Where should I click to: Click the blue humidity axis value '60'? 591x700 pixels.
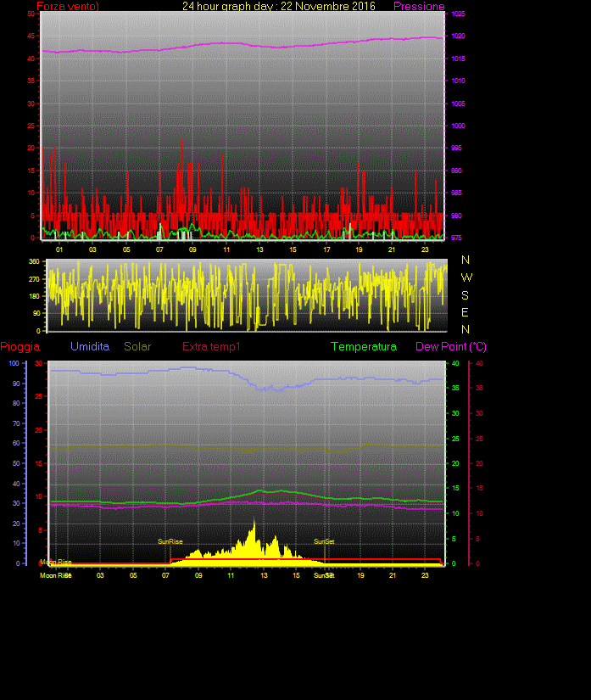click(x=16, y=443)
